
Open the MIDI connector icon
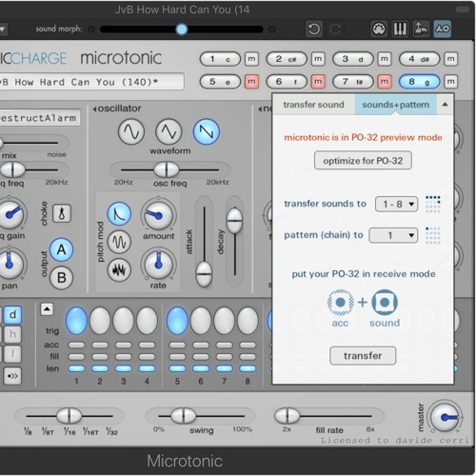coord(379,30)
